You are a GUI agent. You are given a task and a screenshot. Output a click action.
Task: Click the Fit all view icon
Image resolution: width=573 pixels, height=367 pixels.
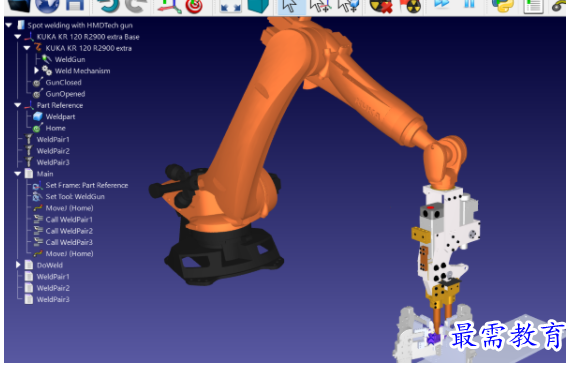231,5
